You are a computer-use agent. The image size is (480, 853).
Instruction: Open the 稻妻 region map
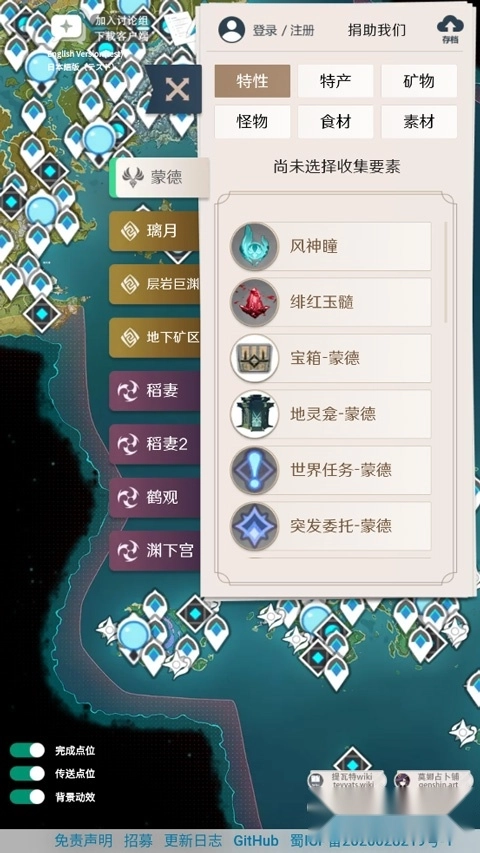tap(155, 391)
